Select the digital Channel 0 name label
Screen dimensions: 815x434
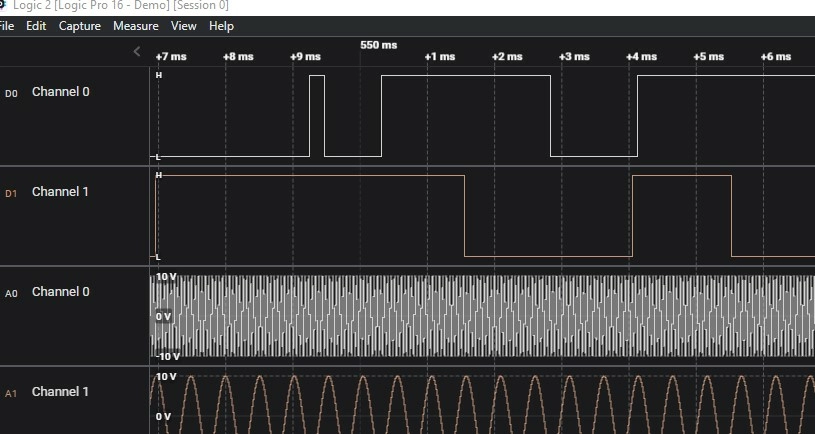[x=60, y=92]
